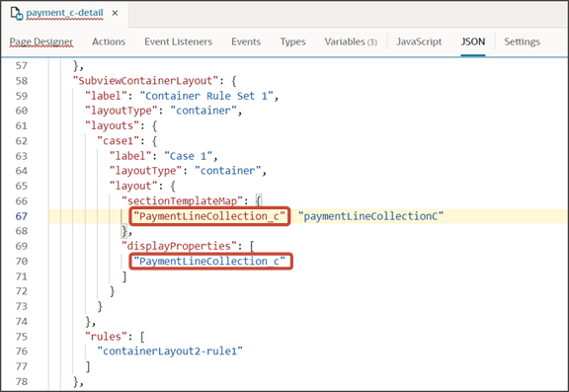Click the "layouts" key on line 61
Screen dimensions: 569x392
coord(113,125)
